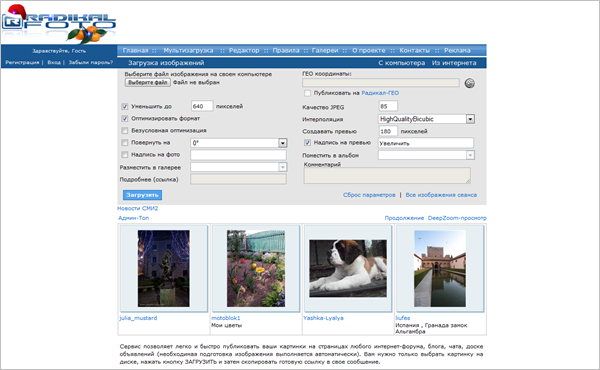This screenshot has width=600, height=370.
Task: Click the resize pixels field showing 640
Action: (x=202, y=106)
